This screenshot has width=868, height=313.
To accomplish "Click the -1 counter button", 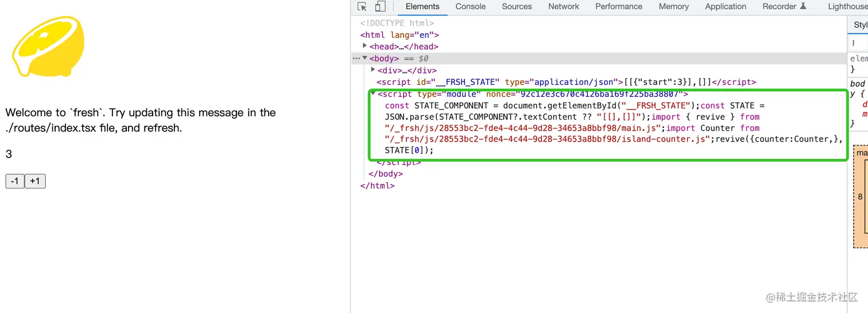I will tap(15, 181).
